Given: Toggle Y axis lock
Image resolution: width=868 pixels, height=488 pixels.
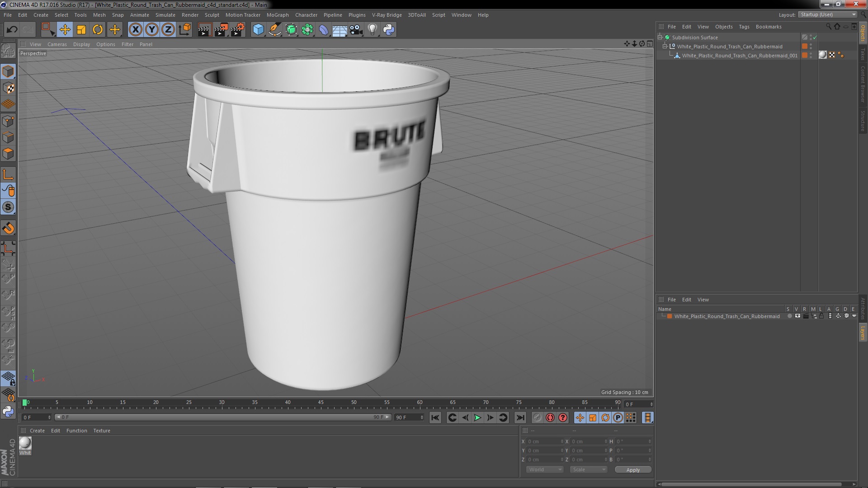Looking at the screenshot, I should tap(152, 30).
